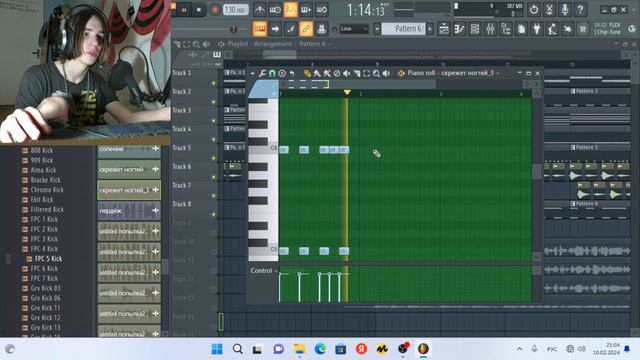Image resolution: width=640 pixels, height=360 pixels.
Task: Select the Piano roll zoom magnifier tool
Action: [376, 73]
